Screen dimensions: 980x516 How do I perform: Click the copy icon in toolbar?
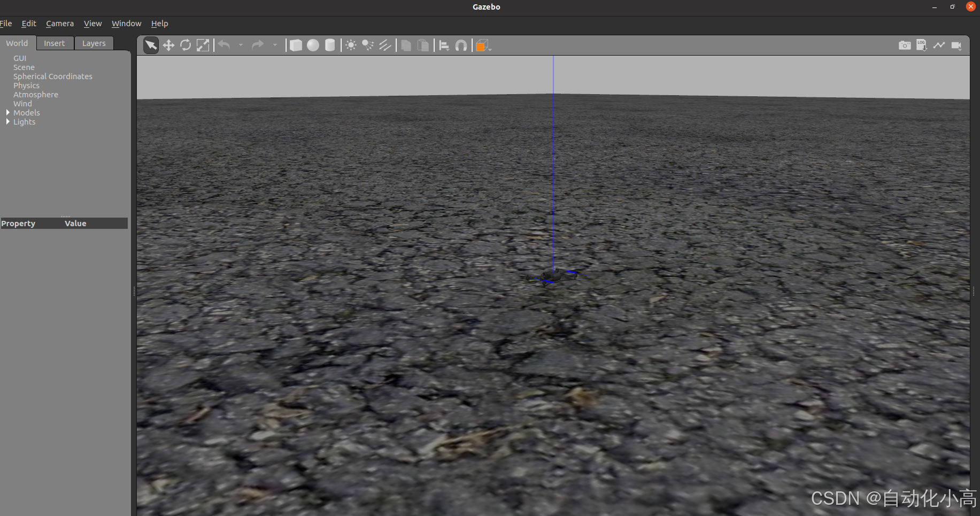[x=406, y=45]
